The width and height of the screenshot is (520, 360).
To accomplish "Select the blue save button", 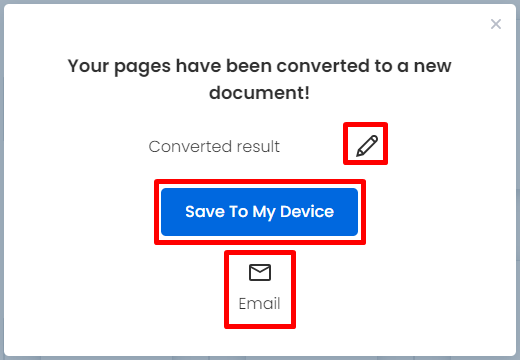I will [x=259, y=212].
